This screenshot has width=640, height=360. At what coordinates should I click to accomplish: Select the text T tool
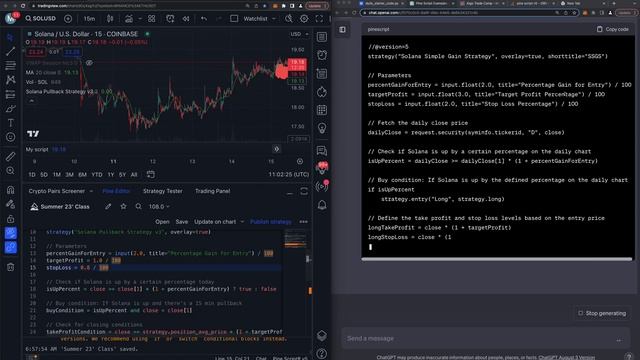[x=11, y=123]
